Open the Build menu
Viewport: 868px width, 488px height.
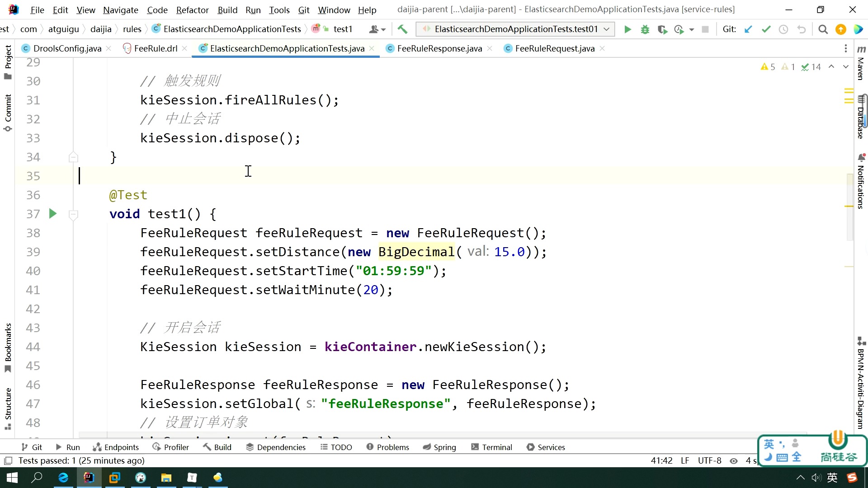[227, 10]
